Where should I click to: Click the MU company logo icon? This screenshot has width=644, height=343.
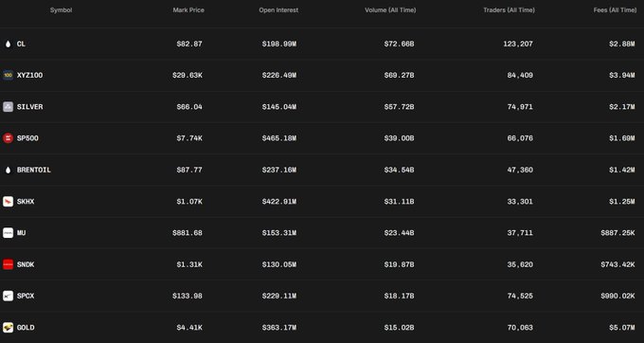point(8,233)
